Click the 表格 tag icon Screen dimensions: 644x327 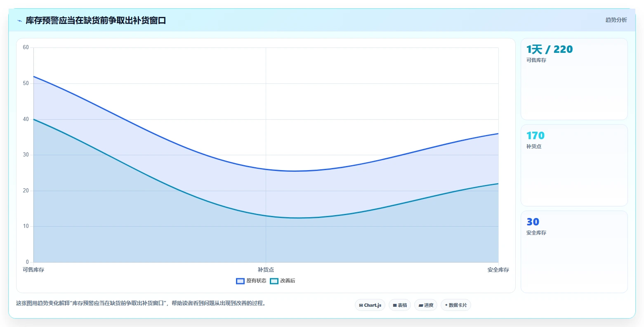click(x=395, y=306)
